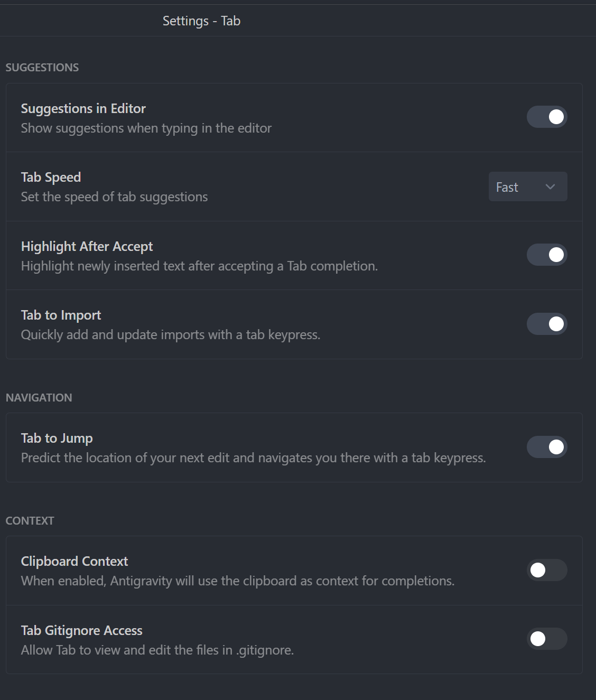Click the chevron next to Fast

tap(550, 186)
